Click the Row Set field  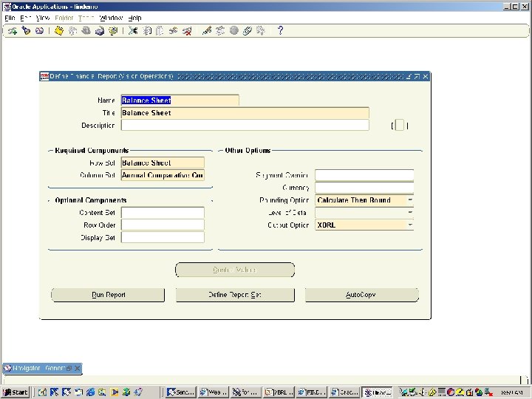coord(163,163)
